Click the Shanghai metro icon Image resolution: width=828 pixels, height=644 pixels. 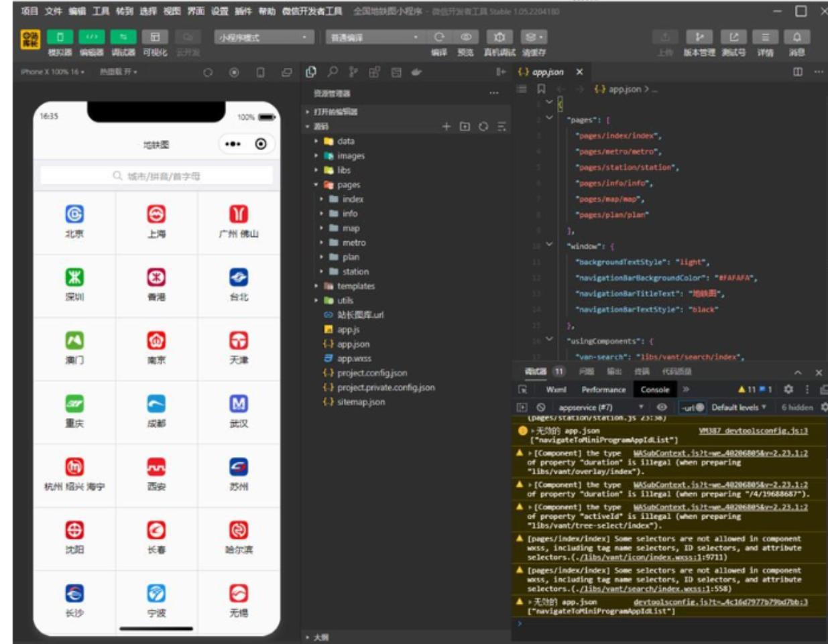pyautogui.click(x=156, y=214)
